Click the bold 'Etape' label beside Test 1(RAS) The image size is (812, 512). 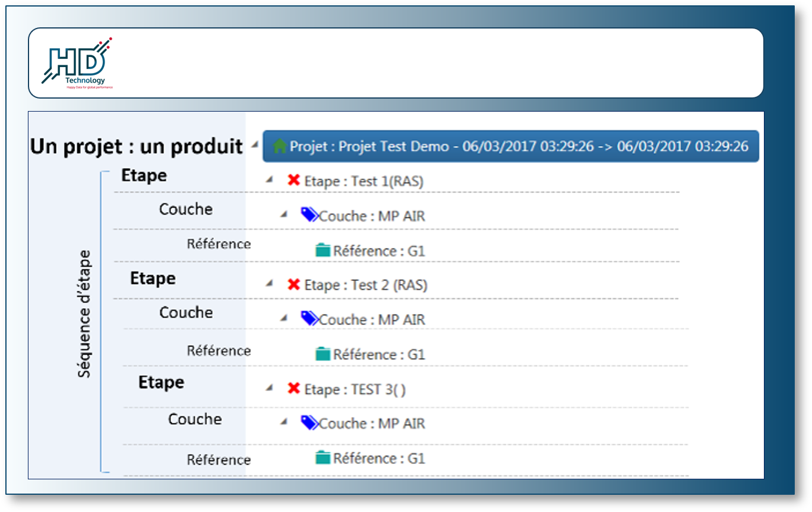click(x=144, y=175)
